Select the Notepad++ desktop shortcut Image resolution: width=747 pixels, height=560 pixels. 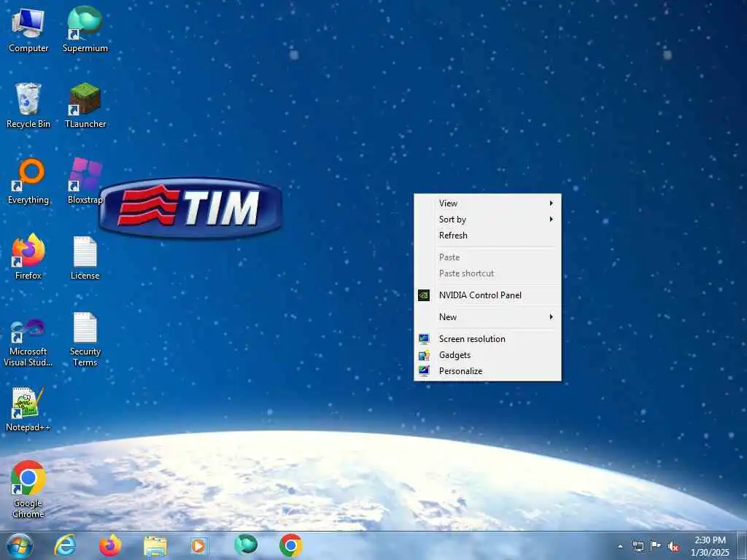(28, 410)
